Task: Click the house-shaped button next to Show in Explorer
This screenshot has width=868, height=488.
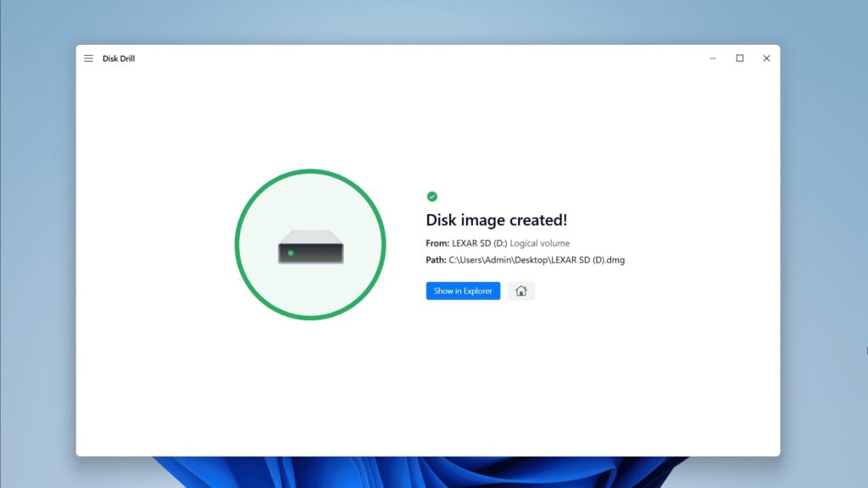Action: point(520,291)
